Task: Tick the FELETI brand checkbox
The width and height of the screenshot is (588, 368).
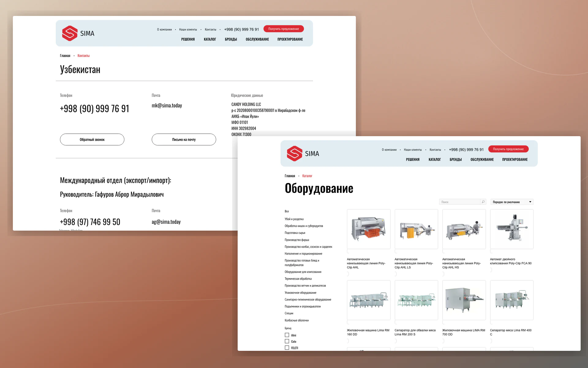Action: pyautogui.click(x=287, y=348)
